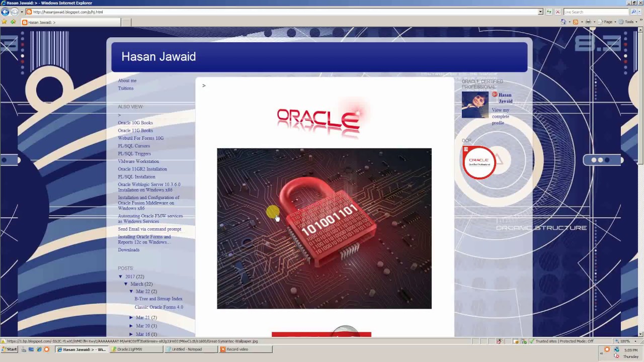The image size is (644, 362).
Task: Open the About me page link
Action: [127, 80]
